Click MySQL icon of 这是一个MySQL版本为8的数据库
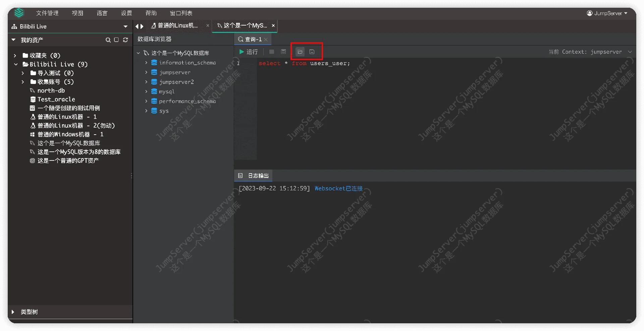The image size is (644, 331). point(33,152)
